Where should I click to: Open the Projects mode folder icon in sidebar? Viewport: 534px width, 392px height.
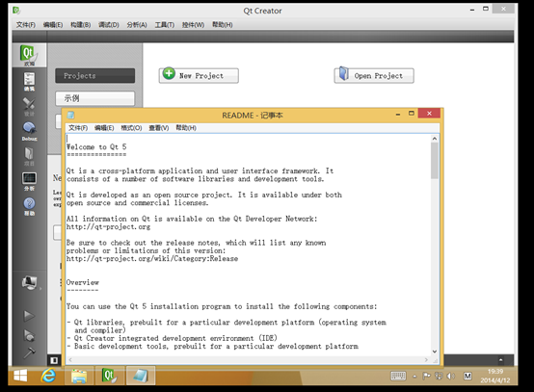[x=29, y=156]
